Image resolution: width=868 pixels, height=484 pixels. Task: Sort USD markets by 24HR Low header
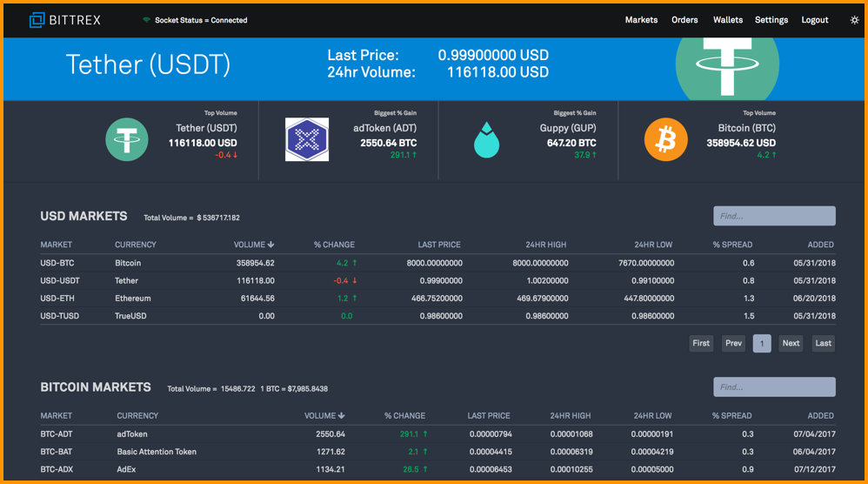pyautogui.click(x=653, y=245)
